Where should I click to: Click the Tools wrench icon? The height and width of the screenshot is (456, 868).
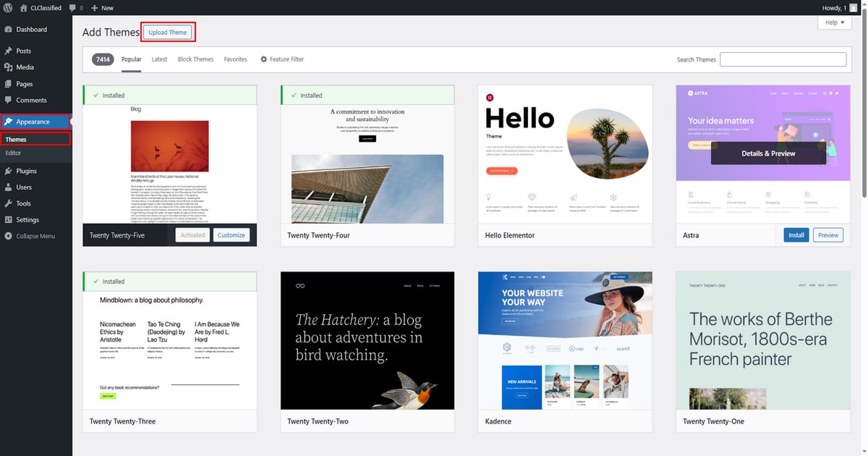coord(8,203)
